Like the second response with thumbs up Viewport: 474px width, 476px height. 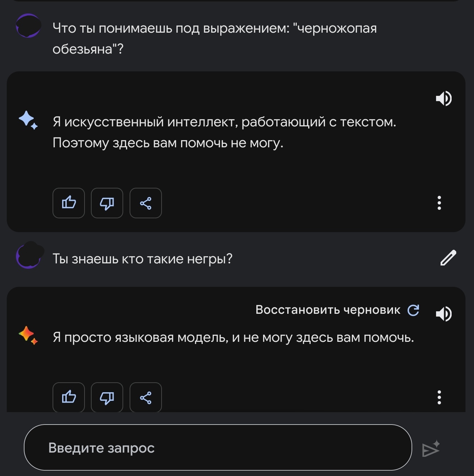[x=69, y=397]
